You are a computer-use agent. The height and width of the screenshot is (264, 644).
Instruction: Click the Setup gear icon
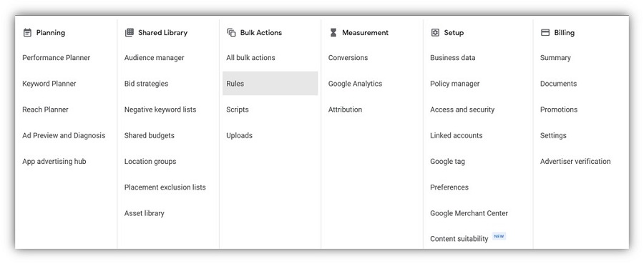click(435, 32)
